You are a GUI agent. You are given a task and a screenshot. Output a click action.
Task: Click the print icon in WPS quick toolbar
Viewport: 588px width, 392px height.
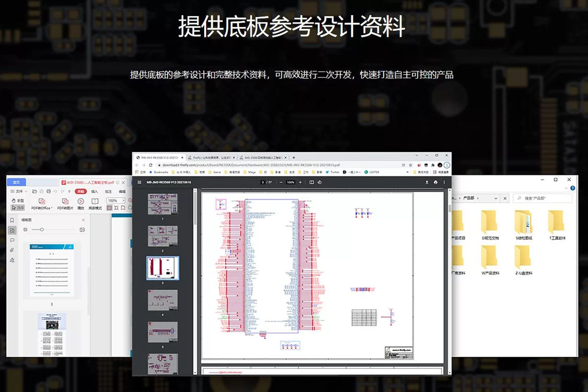tap(49, 191)
